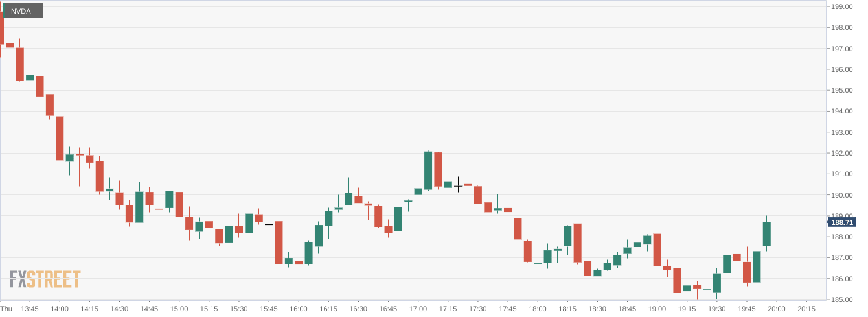The height and width of the screenshot is (317, 868).
Task: Click the 13:45 time axis label
Action: pos(30,309)
